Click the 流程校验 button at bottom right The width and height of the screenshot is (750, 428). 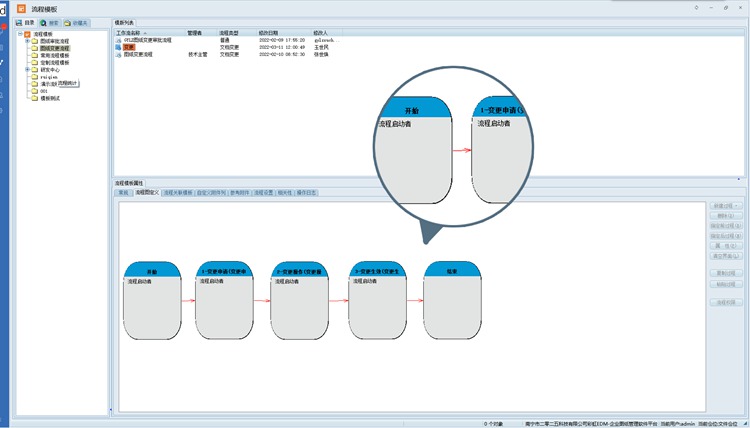pyautogui.click(x=726, y=301)
